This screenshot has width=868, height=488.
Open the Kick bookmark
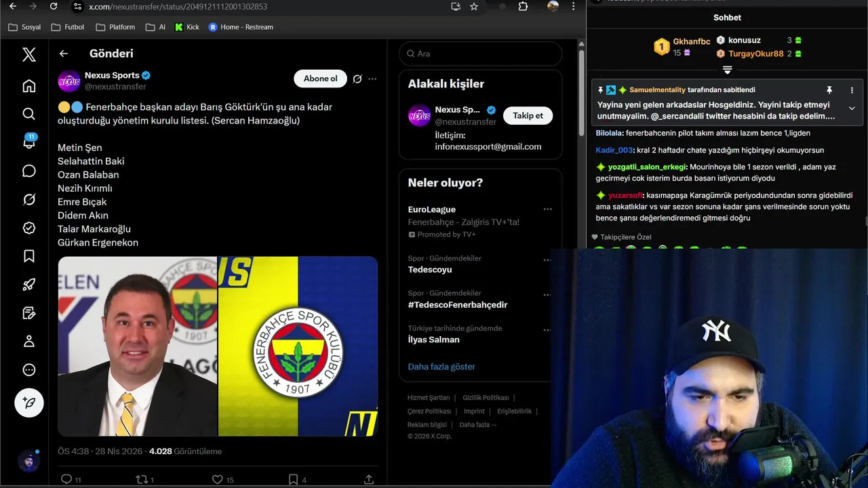pos(187,27)
